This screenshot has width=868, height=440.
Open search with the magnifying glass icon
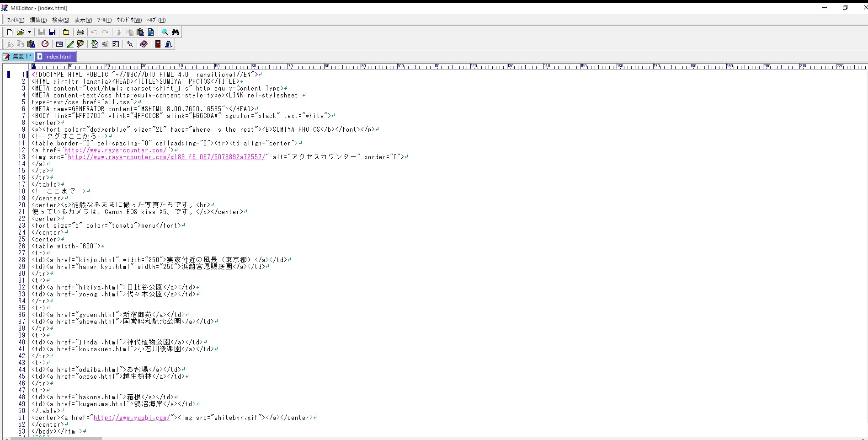click(x=165, y=32)
